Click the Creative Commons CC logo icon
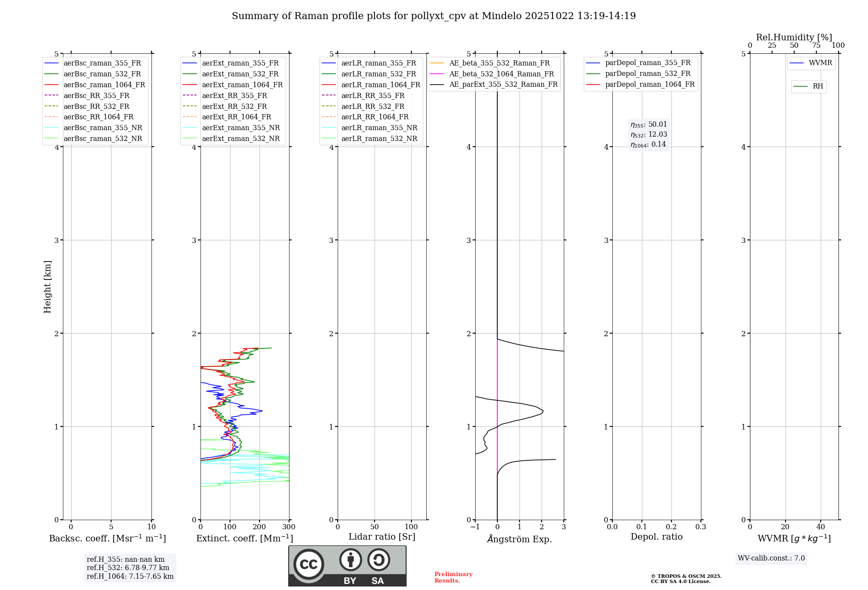The width and height of the screenshot is (868, 590). coord(309,564)
